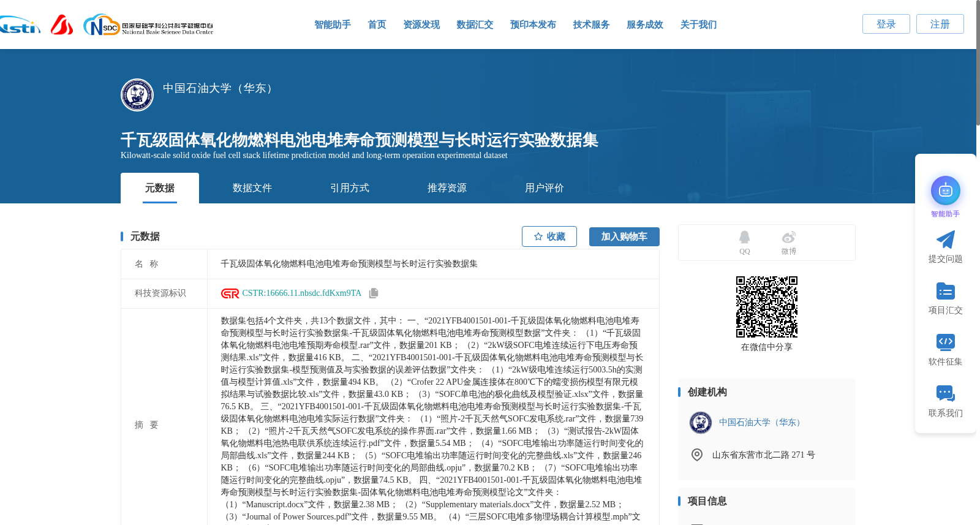Image resolution: width=980 pixels, height=525 pixels.
Task: Open the 项目汇交 folder icon
Action: tap(946, 291)
